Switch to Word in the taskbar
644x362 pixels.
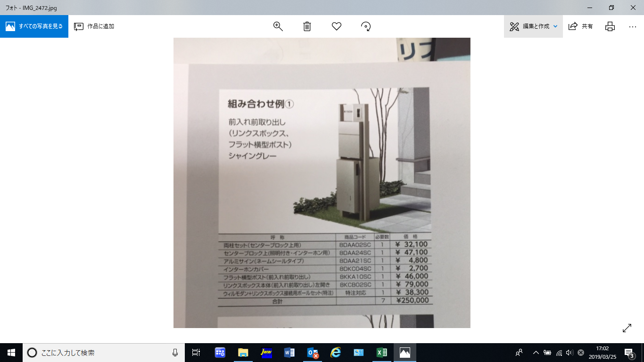pos(289,352)
